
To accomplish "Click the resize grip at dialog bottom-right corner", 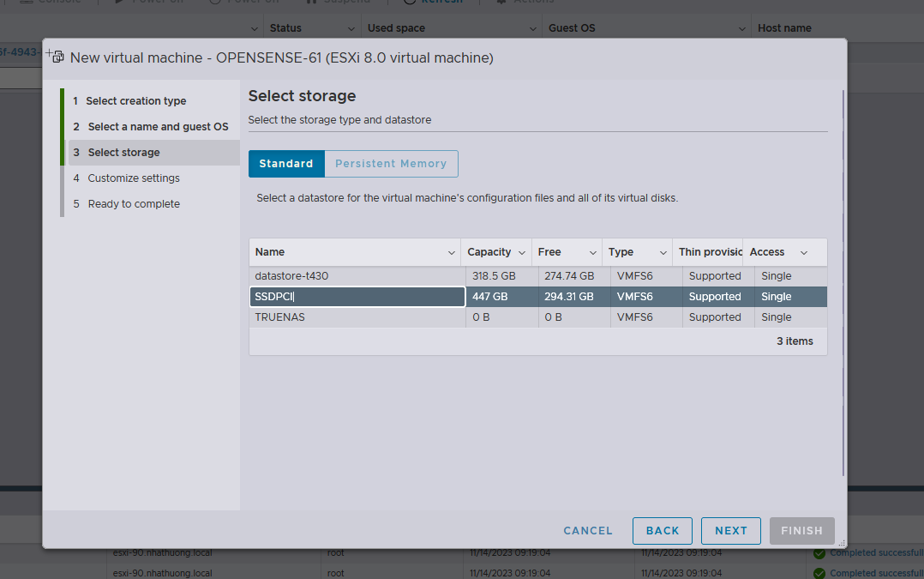I will pos(841,542).
